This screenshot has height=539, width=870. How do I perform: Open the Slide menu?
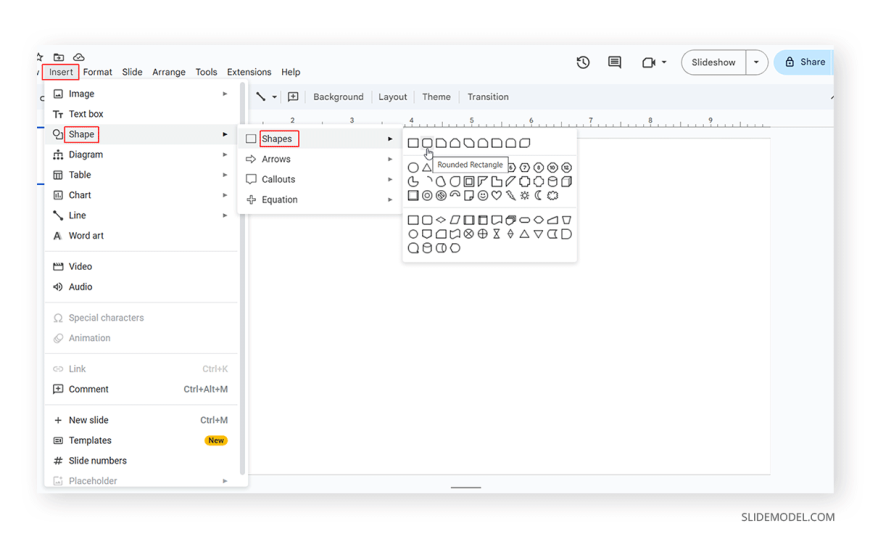pos(132,72)
